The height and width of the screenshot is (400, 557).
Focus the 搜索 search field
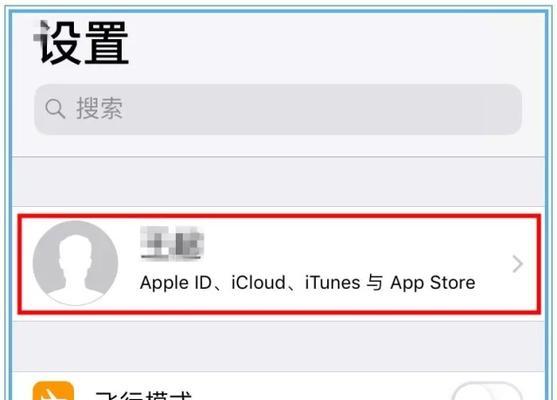[x=278, y=109]
